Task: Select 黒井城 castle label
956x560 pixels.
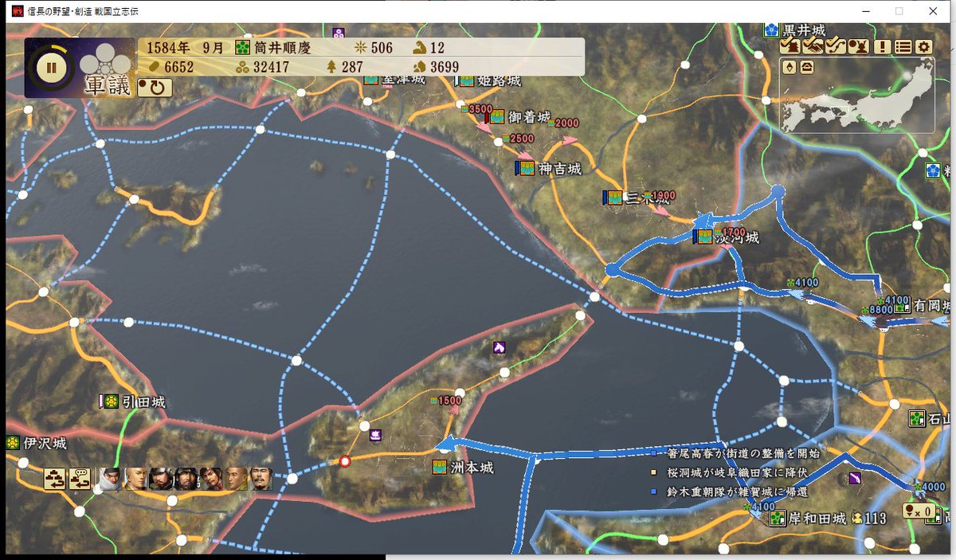Action: pyautogui.click(x=803, y=30)
